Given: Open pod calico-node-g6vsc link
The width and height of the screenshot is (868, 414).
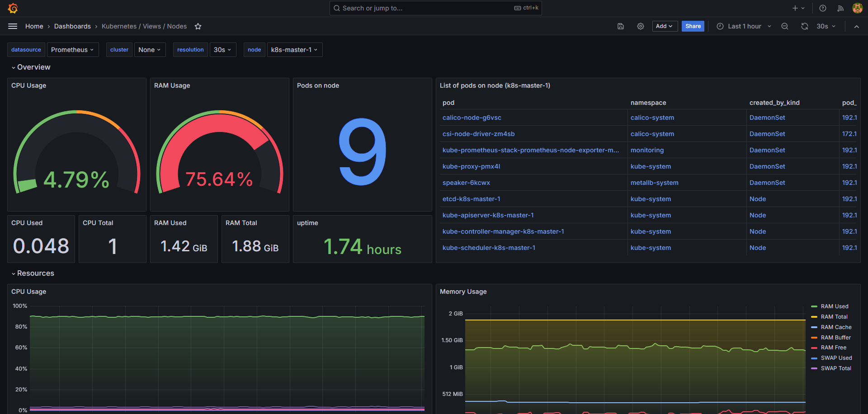Looking at the screenshot, I should click(x=472, y=118).
